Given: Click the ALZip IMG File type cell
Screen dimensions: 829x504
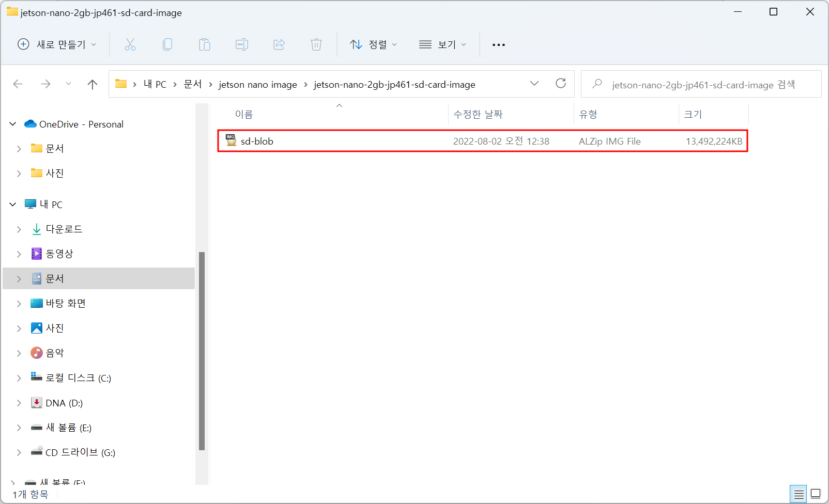Looking at the screenshot, I should [610, 141].
